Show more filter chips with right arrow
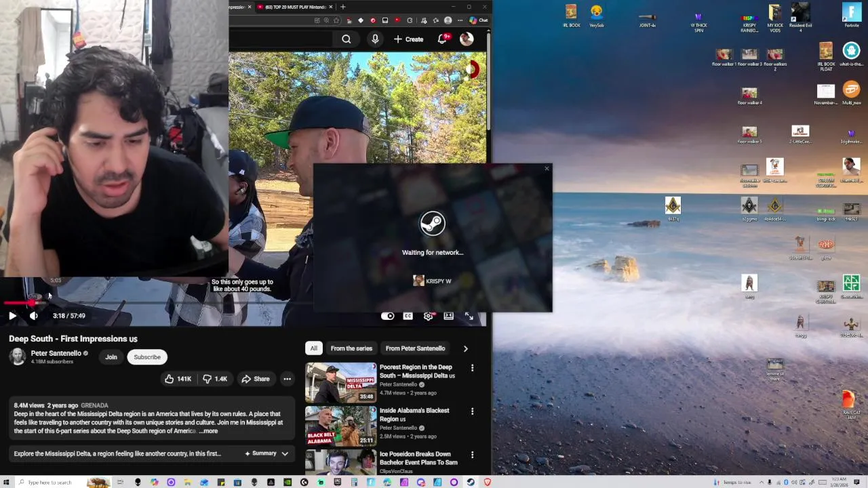 (x=465, y=348)
